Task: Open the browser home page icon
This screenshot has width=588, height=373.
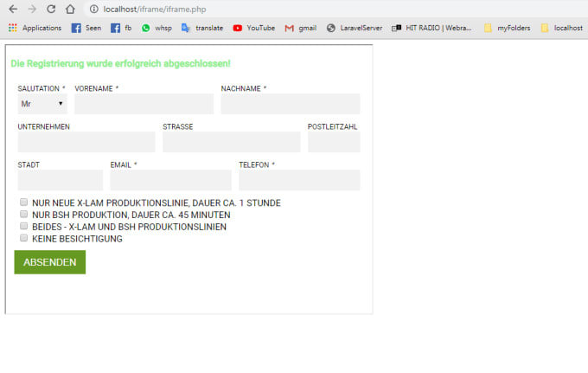Action: [70, 9]
